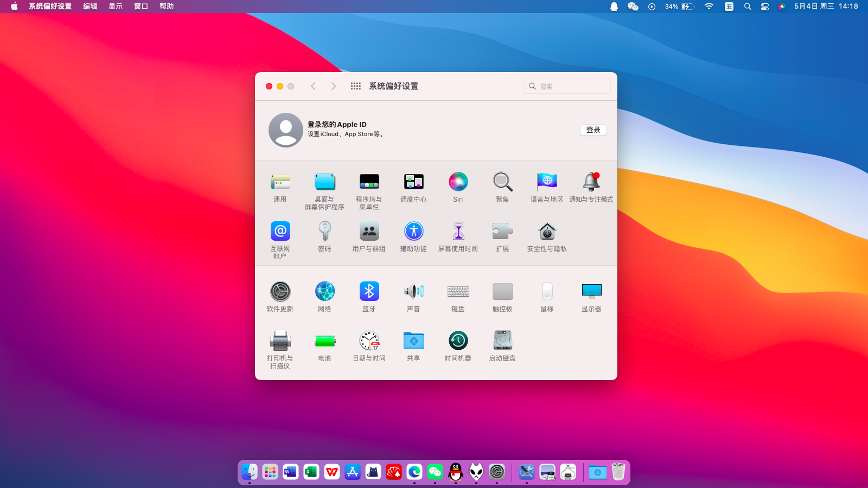Image resolution: width=868 pixels, height=488 pixels.
Task: Open the Trash in the Dock
Action: pos(618,472)
